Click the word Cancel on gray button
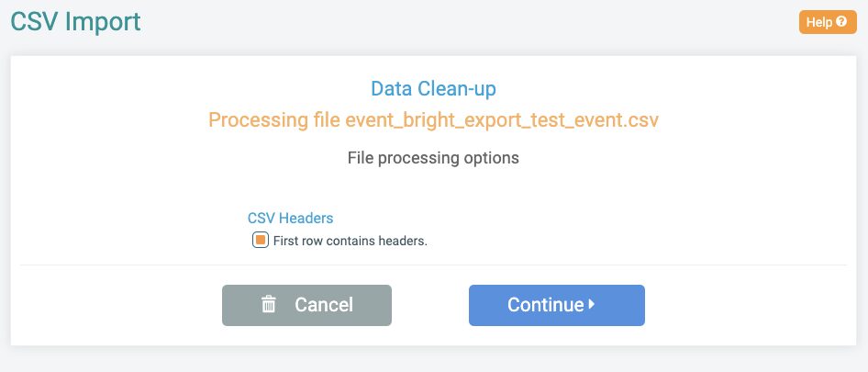 pyautogui.click(x=324, y=305)
